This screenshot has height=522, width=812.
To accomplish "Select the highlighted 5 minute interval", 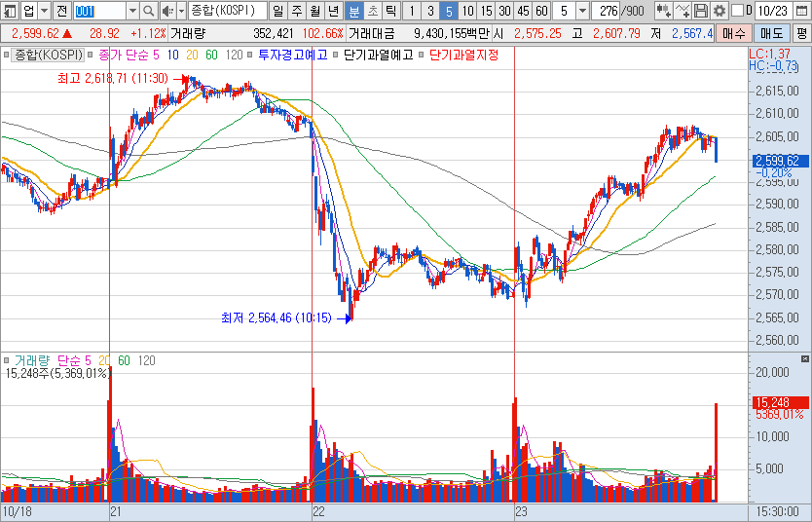I will tap(449, 11).
